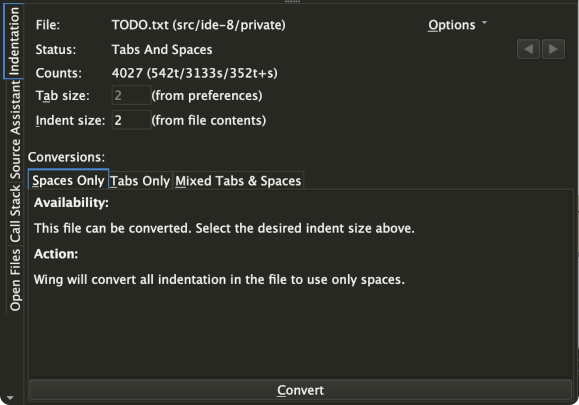Show the Call Stack vertical tab
The height and width of the screenshot is (405, 579).
15,213
